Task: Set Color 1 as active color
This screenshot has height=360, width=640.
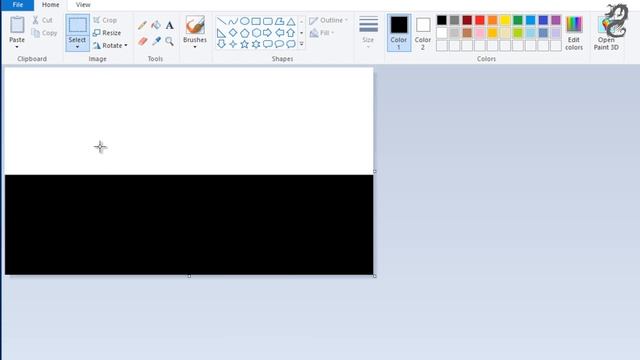Action: pos(399,33)
